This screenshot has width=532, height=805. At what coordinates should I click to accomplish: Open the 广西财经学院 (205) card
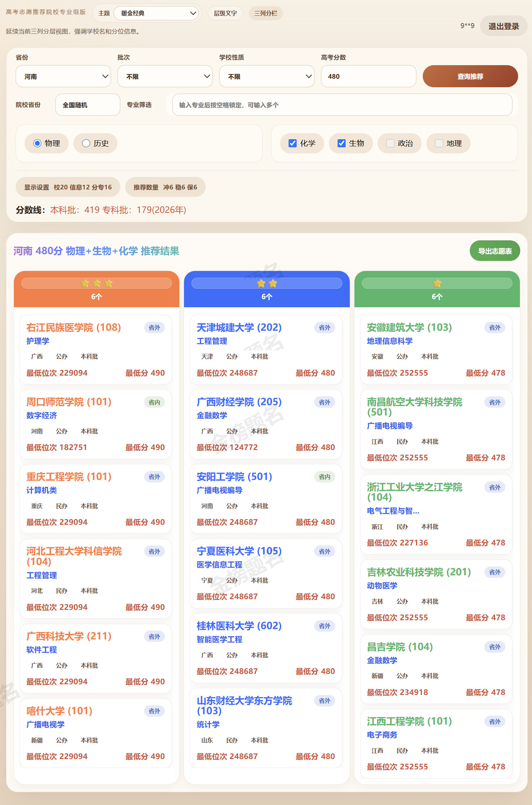point(266,424)
